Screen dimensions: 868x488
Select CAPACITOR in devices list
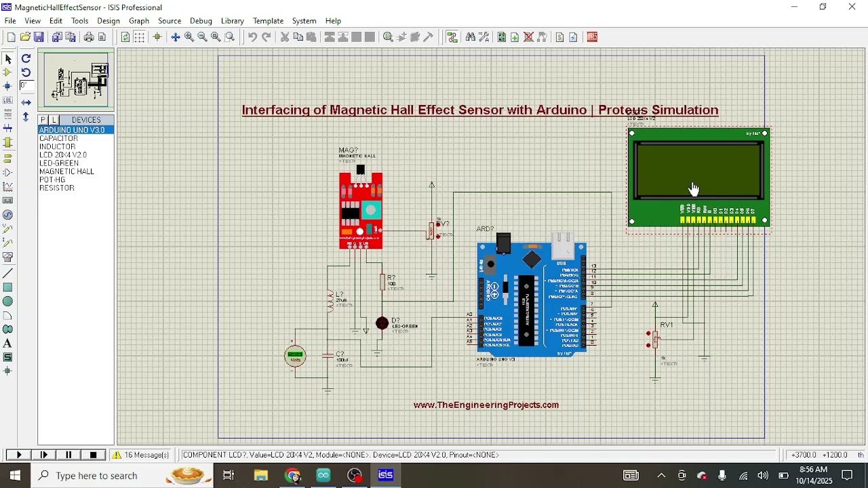click(76, 138)
